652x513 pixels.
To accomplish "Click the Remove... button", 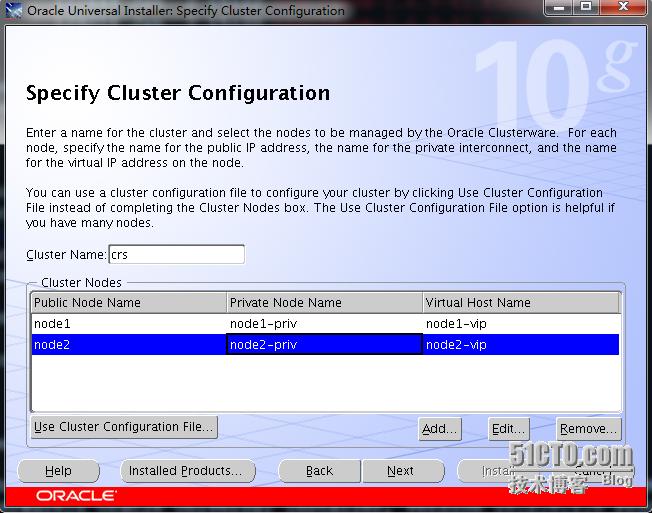I will pyautogui.click(x=588, y=429).
